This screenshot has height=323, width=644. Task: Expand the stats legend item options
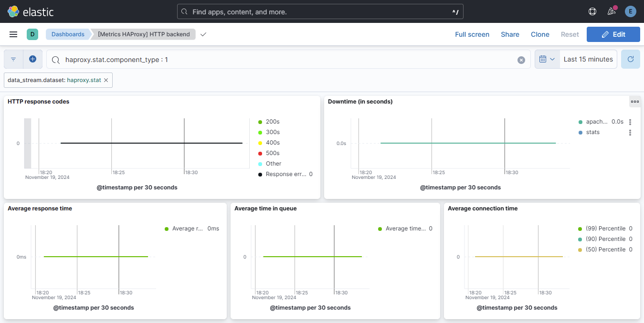tap(630, 132)
